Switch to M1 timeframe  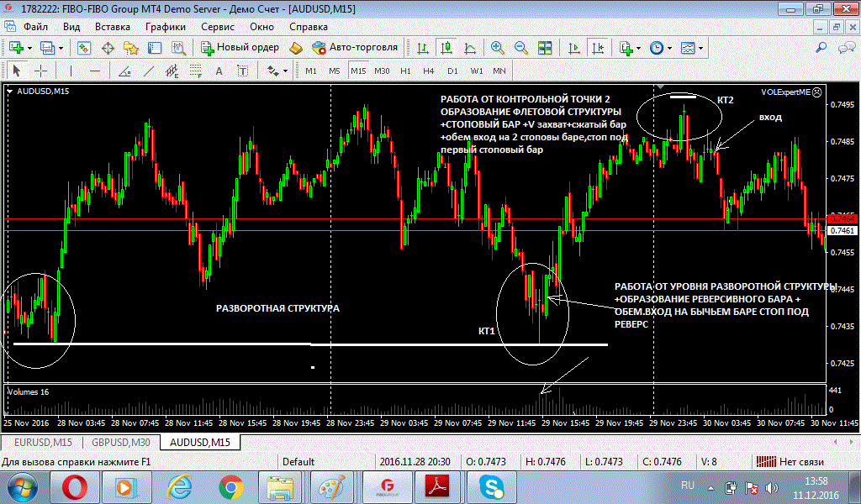coord(311,71)
